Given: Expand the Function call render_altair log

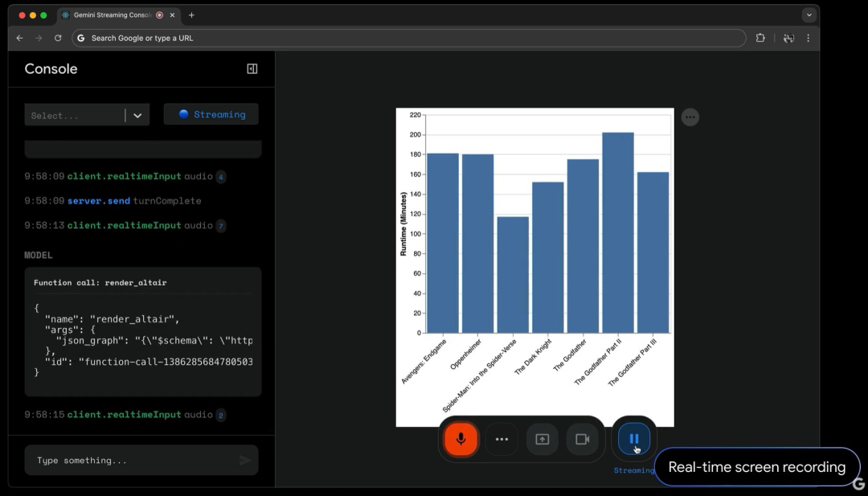Looking at the screenshot, I should (142, 283).
